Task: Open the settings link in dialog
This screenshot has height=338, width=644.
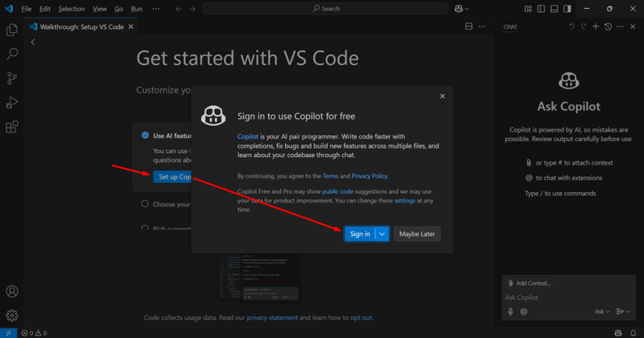Action: pos(404,201)
